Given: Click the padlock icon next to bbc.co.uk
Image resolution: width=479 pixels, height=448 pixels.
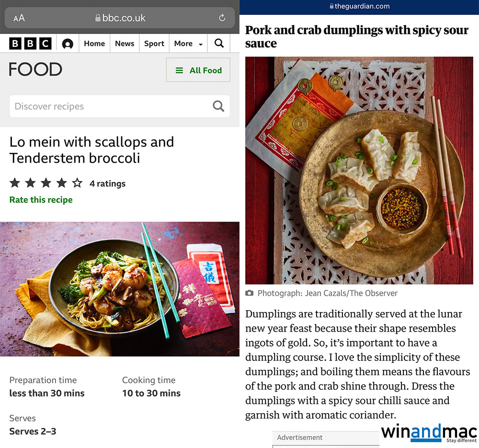Looking at the screenshot, I should tap(98, 18).
